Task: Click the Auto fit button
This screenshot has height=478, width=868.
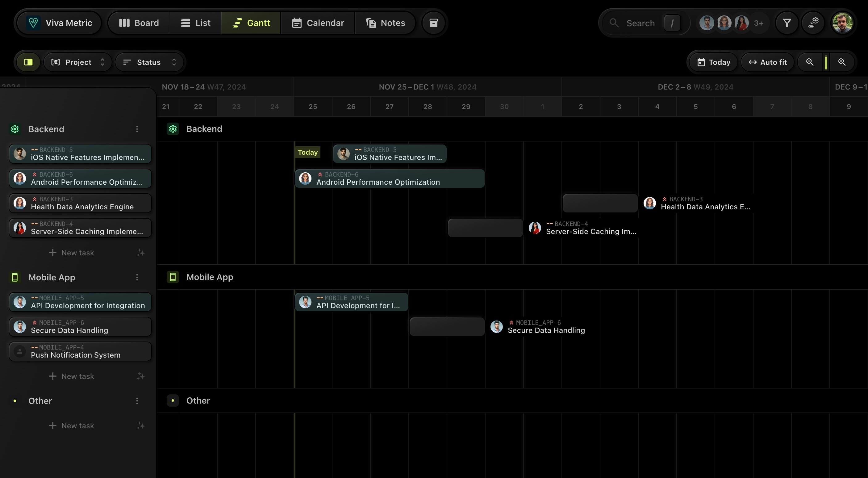Action: click(x=767, y=62)
